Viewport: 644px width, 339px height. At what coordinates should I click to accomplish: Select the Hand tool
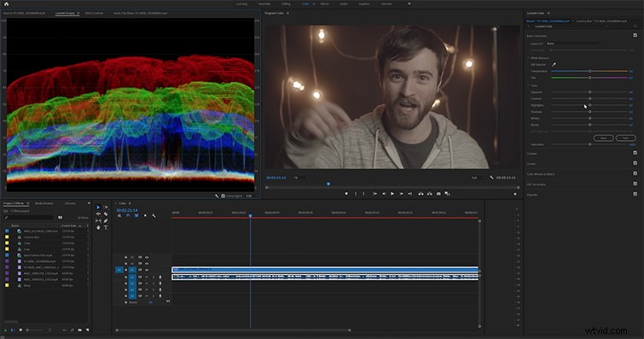(x=98, y=227)
